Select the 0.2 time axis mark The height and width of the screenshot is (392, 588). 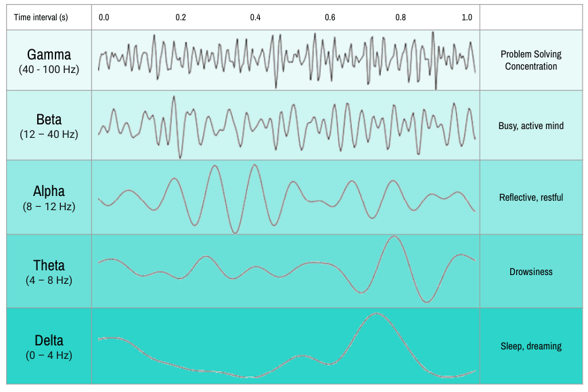click(181, 17)
